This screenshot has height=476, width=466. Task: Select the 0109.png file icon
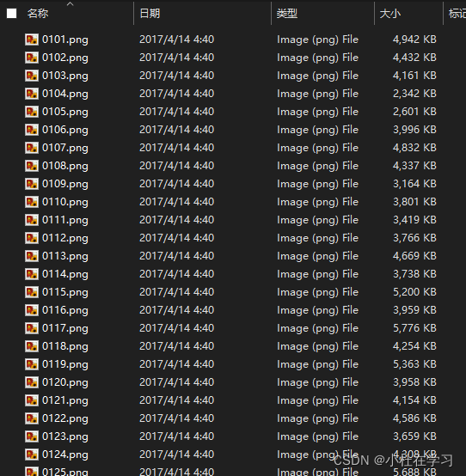[32, 184]
